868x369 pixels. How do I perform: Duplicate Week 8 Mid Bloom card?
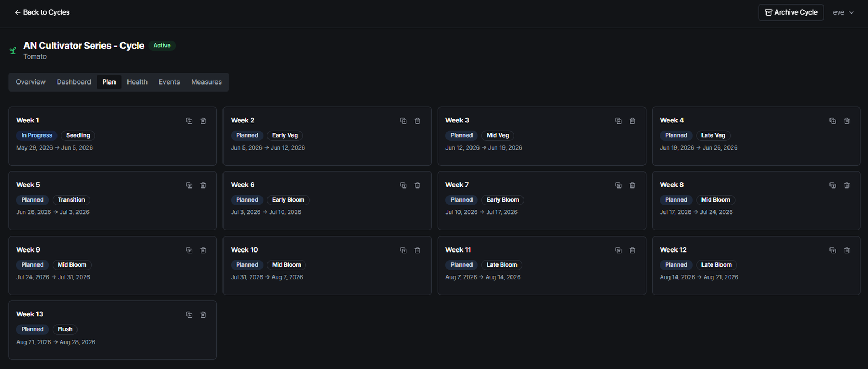click(832, 185)
